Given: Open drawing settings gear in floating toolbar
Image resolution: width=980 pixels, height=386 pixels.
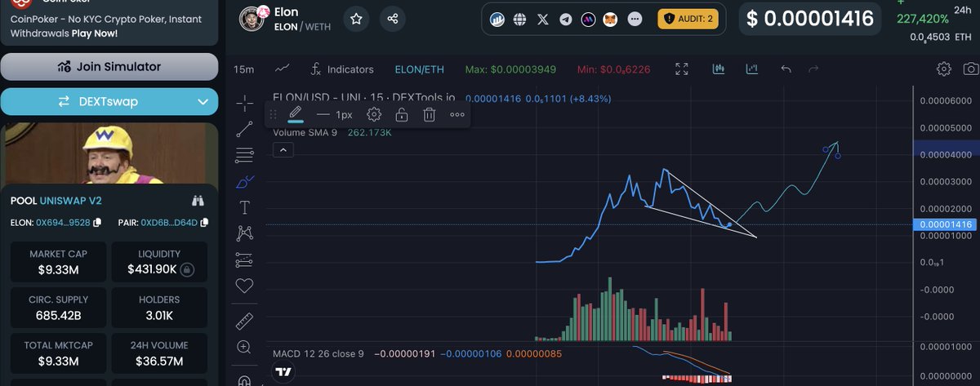Looking at the screenshot, I should click(374, 114).
